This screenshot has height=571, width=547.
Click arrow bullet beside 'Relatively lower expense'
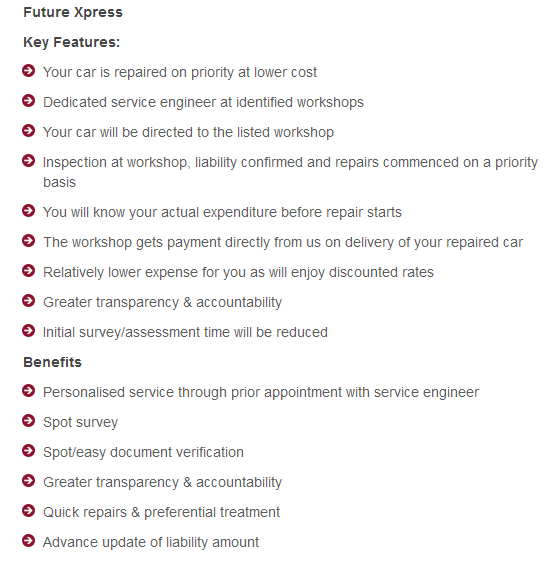[x=28, y=271]
